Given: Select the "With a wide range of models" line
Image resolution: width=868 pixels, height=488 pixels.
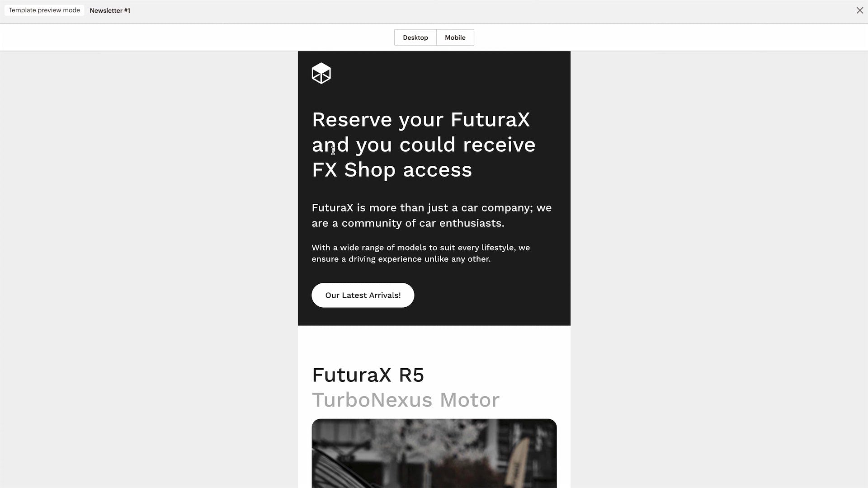Looking at the screenshot, I should coord(420,248).
